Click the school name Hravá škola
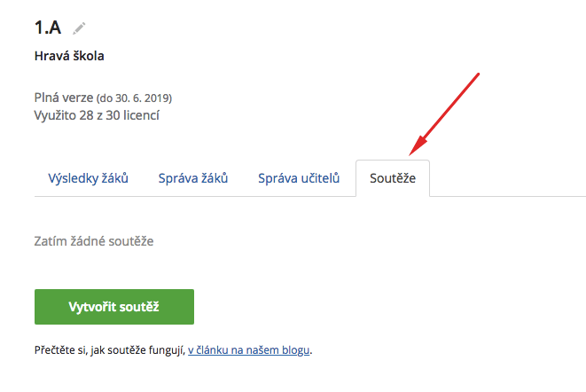 [x=69, y=56]
